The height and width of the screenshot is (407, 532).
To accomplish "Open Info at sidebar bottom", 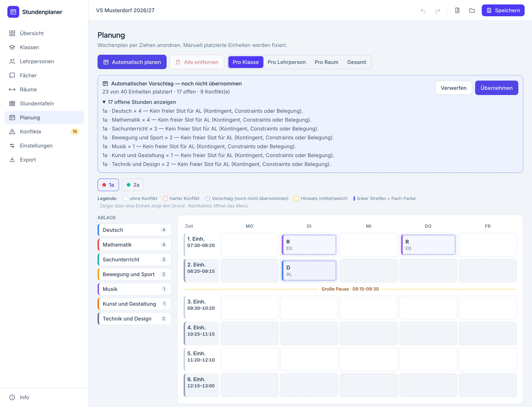I will (x=44, y=397).
